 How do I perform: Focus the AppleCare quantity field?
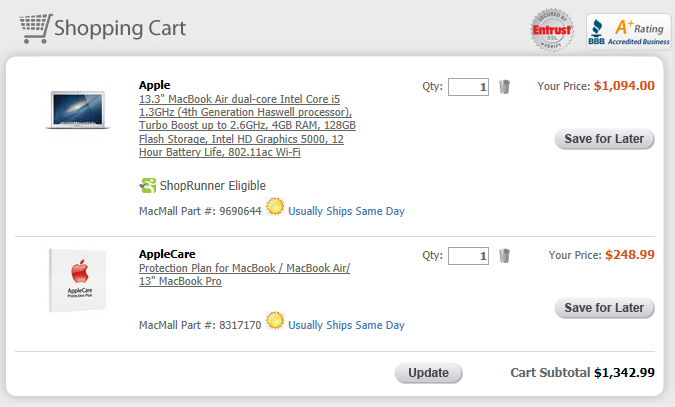click(468, 256)
